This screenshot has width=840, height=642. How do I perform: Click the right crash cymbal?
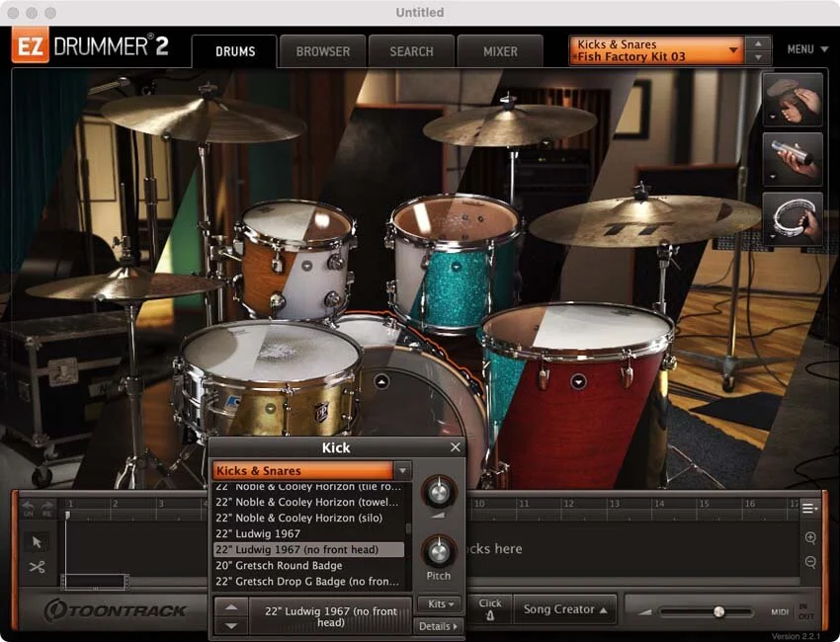point(509,123)
